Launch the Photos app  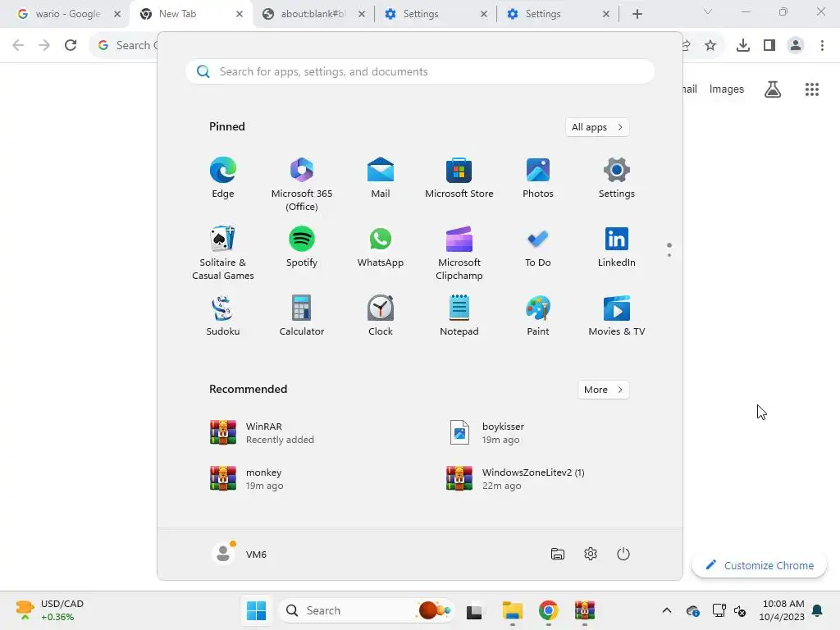538,178
